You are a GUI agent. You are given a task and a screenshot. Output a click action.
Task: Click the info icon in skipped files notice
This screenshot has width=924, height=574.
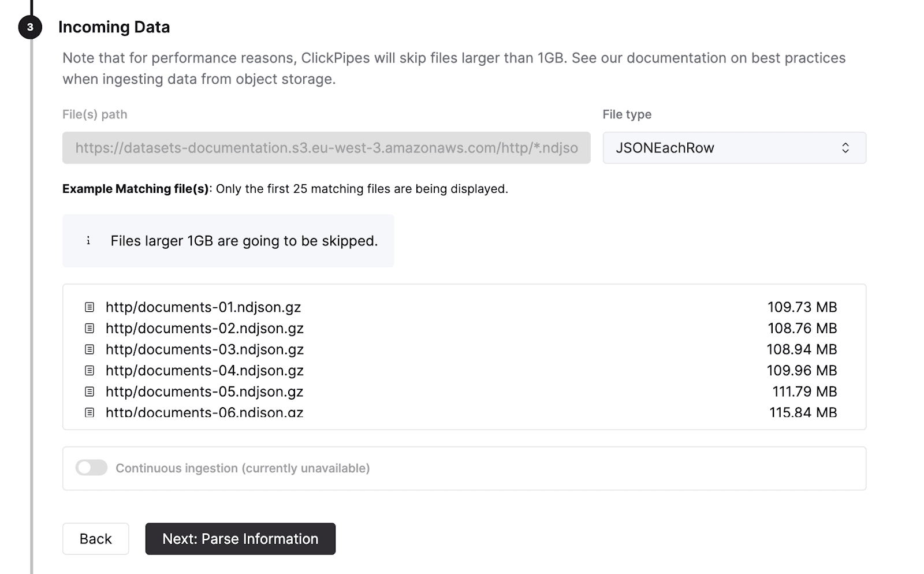[88, 241]
